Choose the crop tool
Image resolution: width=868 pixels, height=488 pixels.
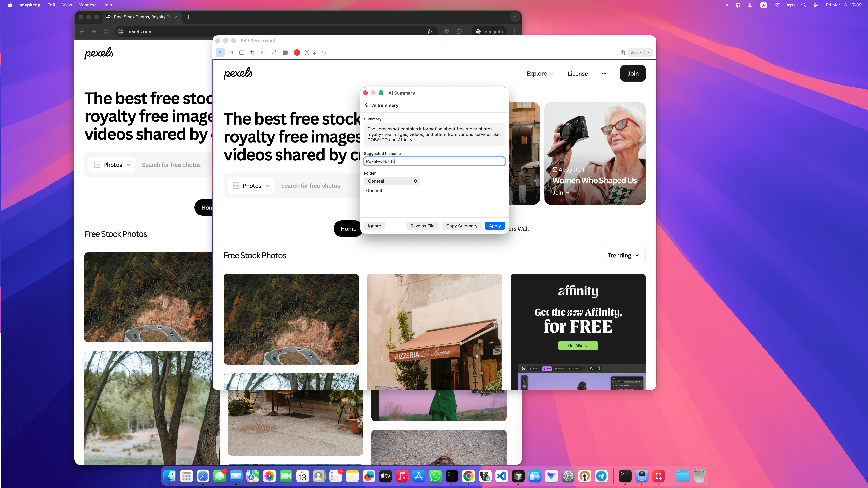pyautogui.click(x=252, y=53)
